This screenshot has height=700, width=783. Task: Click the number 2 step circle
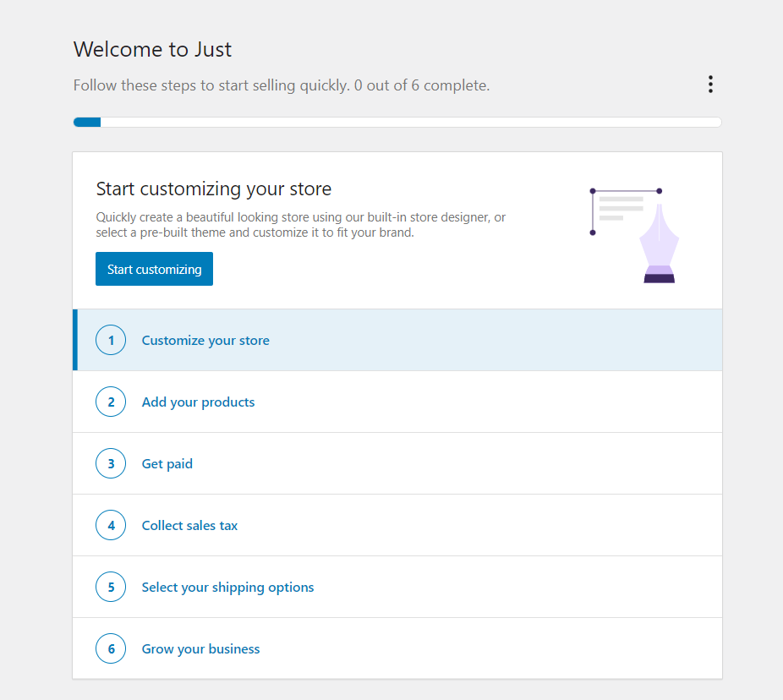(x=111, y=402)
